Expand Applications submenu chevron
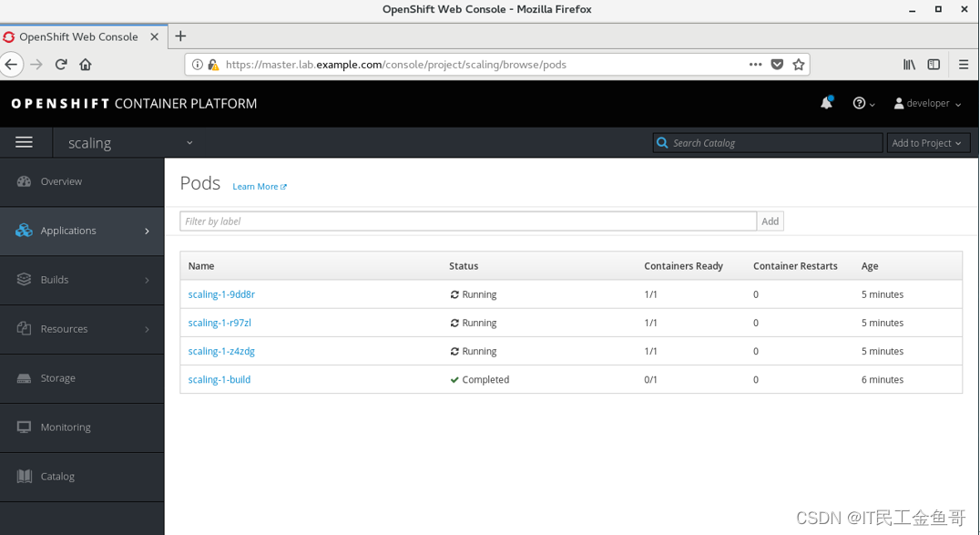Image resolution: width=980 pixels, height=535 pixels. pos(148,231)
